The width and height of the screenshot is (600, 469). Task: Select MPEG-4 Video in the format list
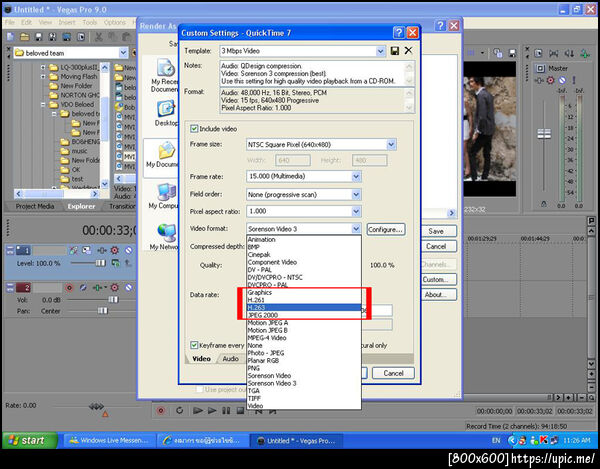304,338
